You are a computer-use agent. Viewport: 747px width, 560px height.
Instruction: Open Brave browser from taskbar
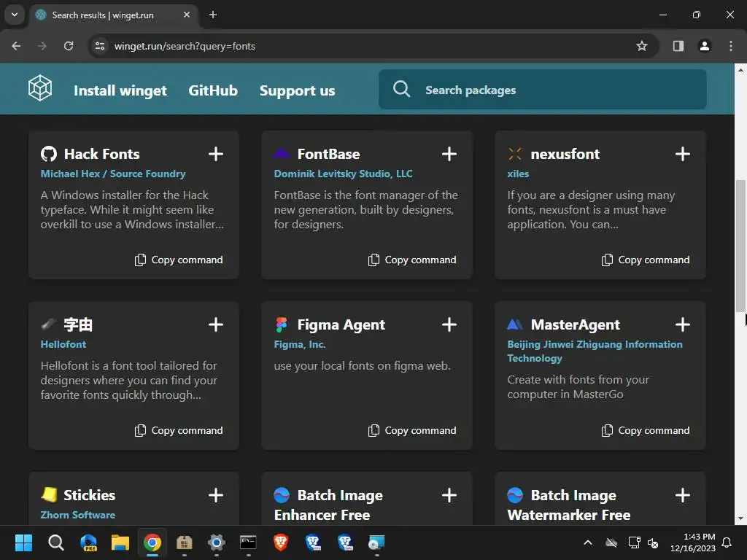click(281, 542)
